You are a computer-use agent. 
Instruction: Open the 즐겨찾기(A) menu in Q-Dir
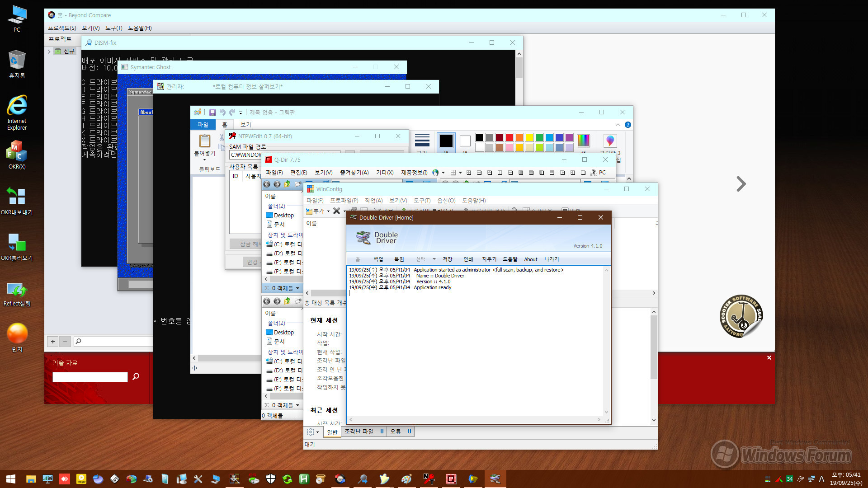click(x=354, y=173)
